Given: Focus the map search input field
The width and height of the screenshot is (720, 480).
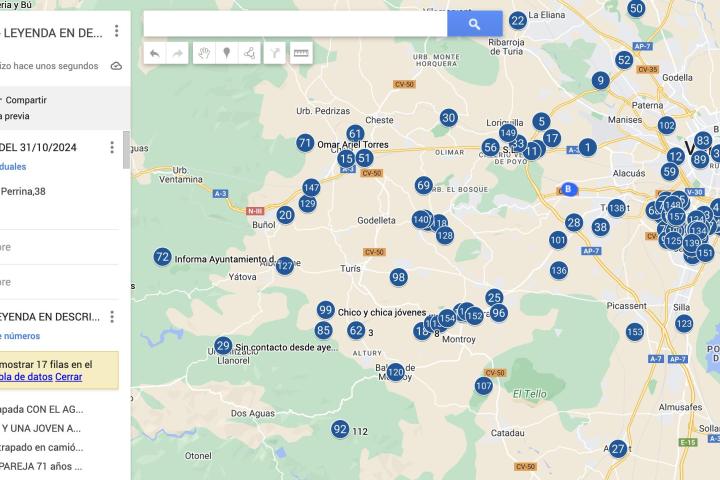Looking at the screenshot, I should point(295,24).
